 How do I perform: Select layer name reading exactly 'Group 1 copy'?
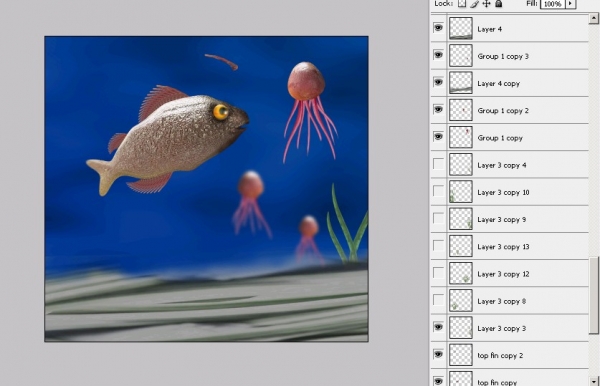[500, 138]
